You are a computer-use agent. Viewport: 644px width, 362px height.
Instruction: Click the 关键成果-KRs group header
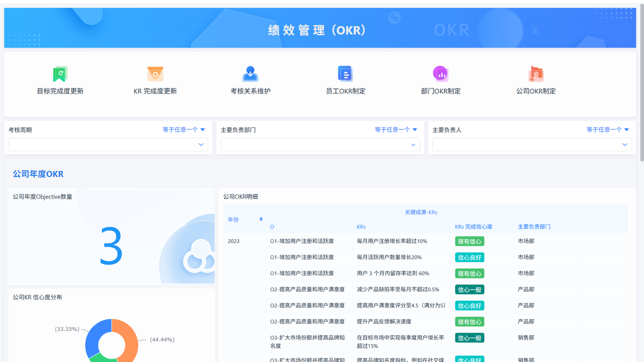coord(421,212)
